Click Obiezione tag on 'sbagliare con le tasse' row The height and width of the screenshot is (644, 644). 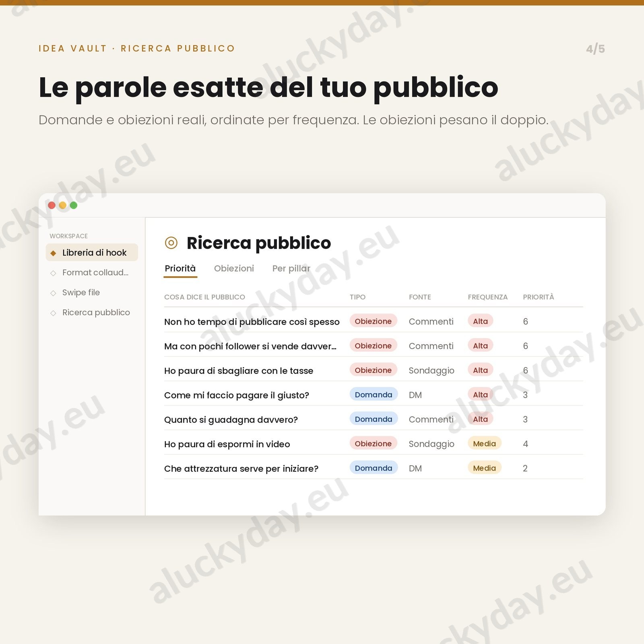(373, 370)
